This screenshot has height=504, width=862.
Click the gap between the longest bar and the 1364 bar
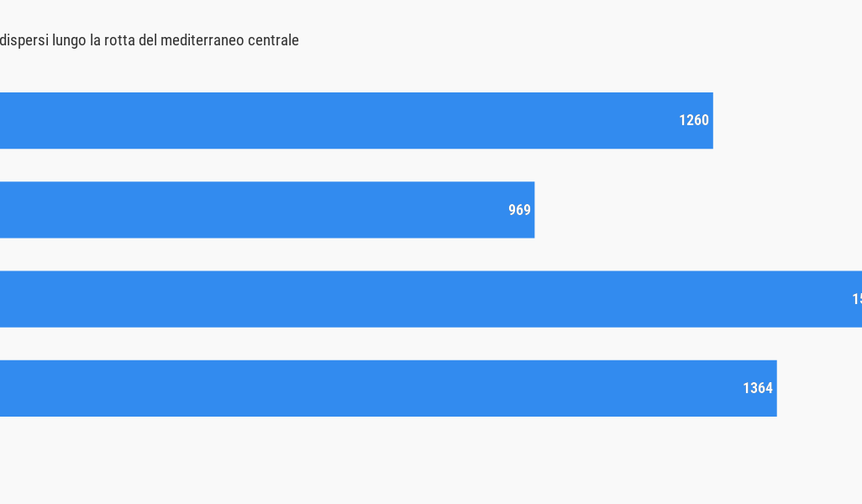(x=431, y=344)
